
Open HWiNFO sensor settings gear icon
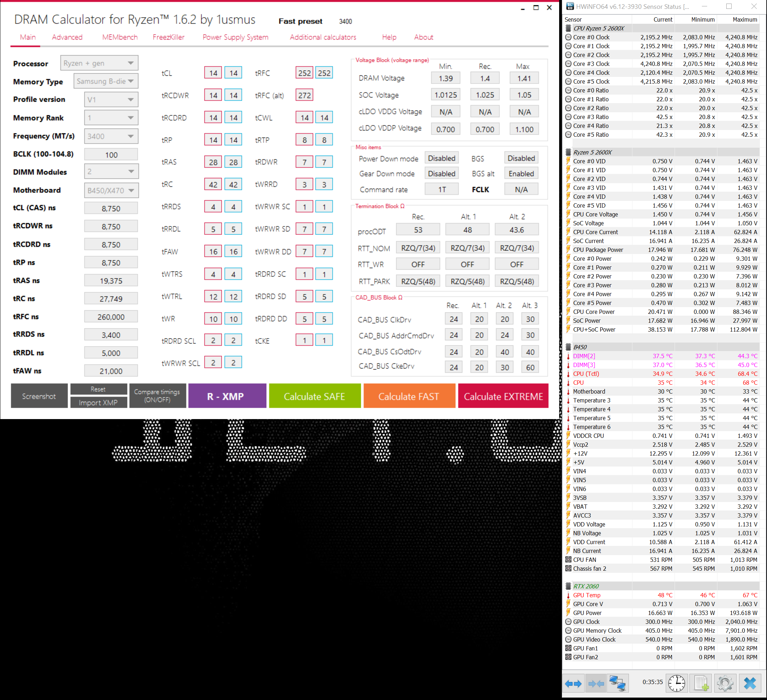[x=725, y=684]
